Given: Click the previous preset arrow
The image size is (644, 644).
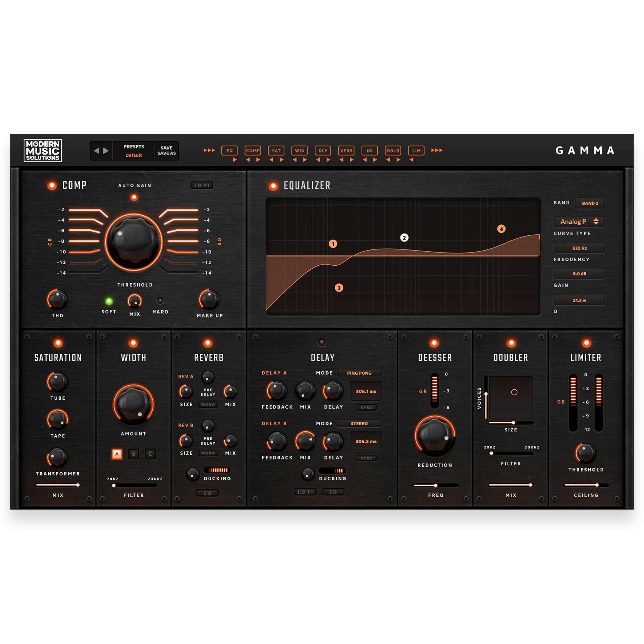Looking at the screenshot, I should click(x=97, y=151).
